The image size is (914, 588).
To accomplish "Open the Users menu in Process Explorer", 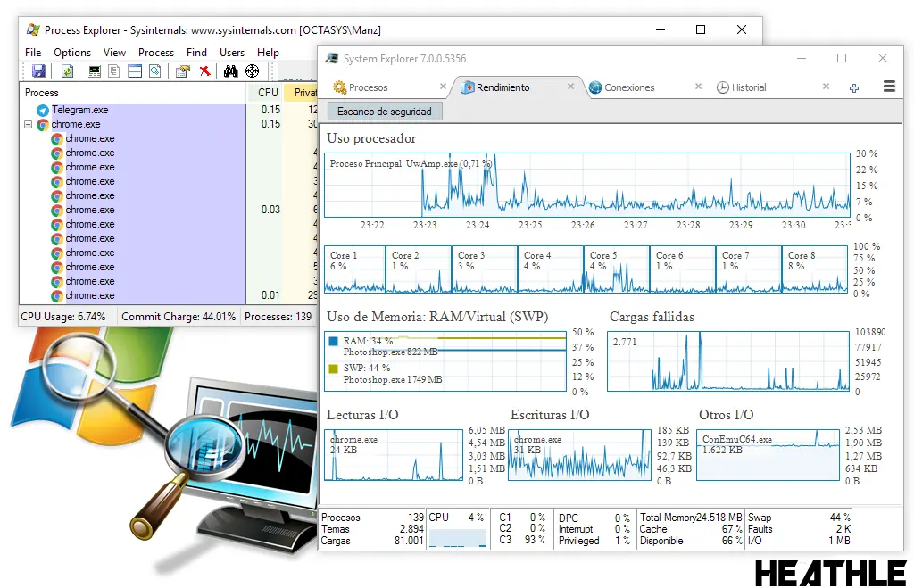I will click(232, 53).
